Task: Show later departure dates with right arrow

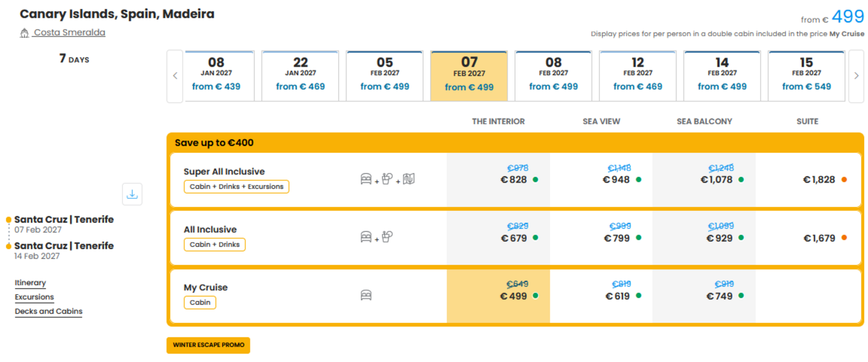Action: (x=856, y=76)
